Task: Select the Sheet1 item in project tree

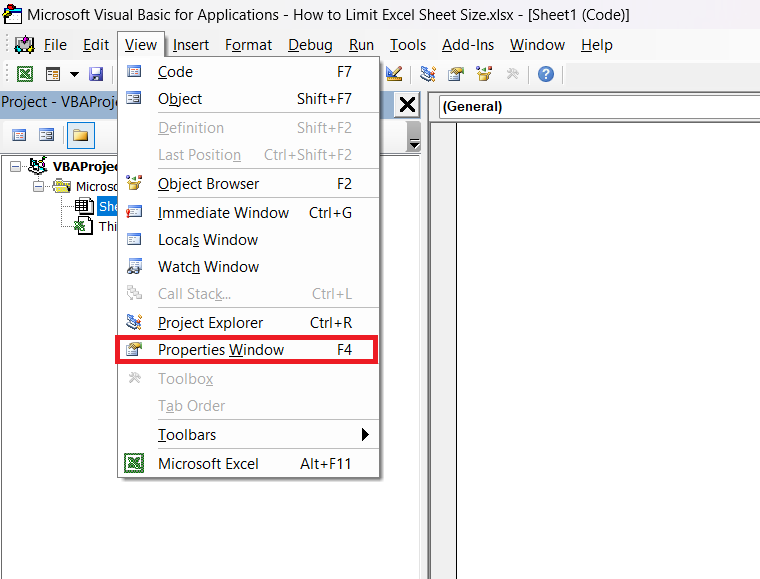Action: click(108, 206)
